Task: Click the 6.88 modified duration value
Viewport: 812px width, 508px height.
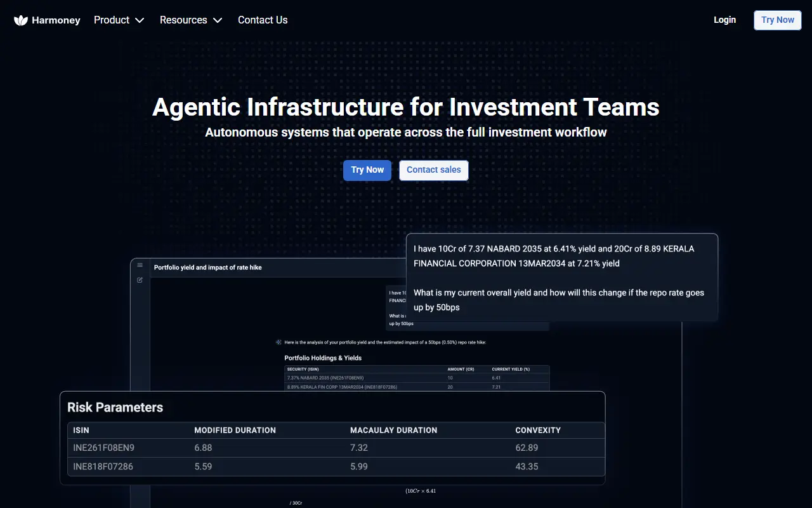Action: point(203,448)
